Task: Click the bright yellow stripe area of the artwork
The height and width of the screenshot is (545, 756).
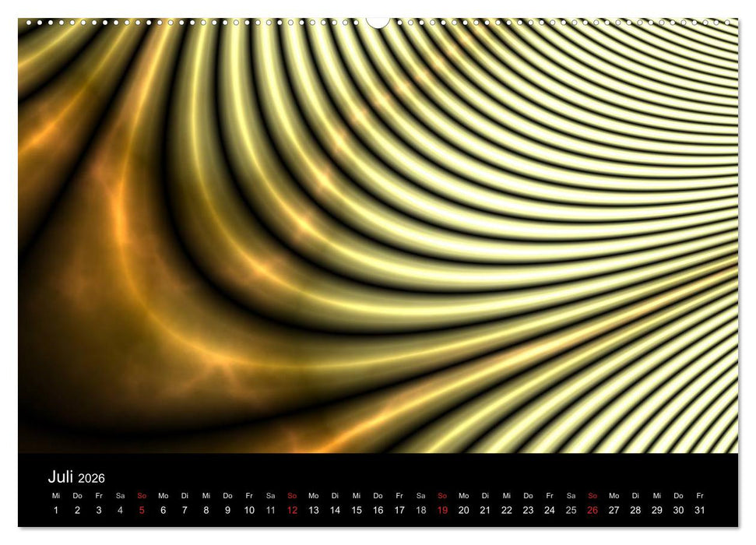Action: pos(584,195)
